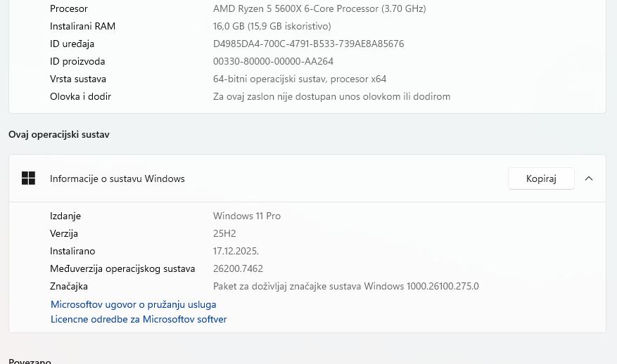Open Licencne odredbe za Microsoftov softver link

(x=139, y=319)
